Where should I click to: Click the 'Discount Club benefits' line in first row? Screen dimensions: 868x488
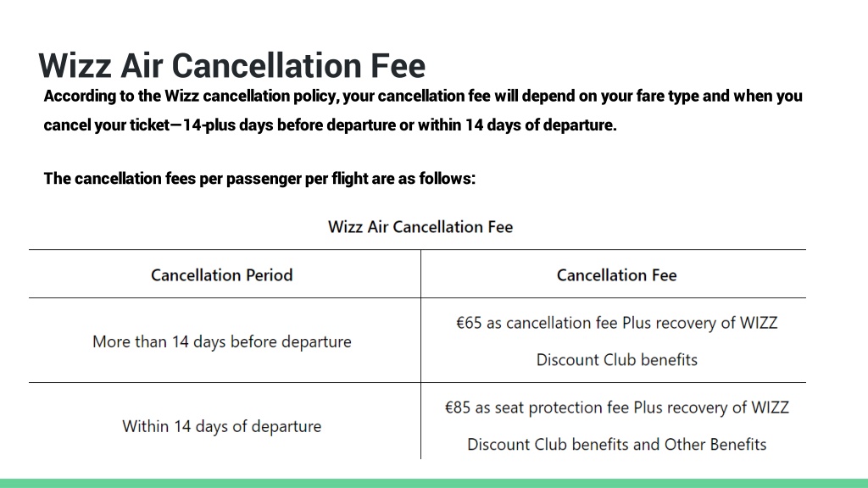click(x=617, y=359)
